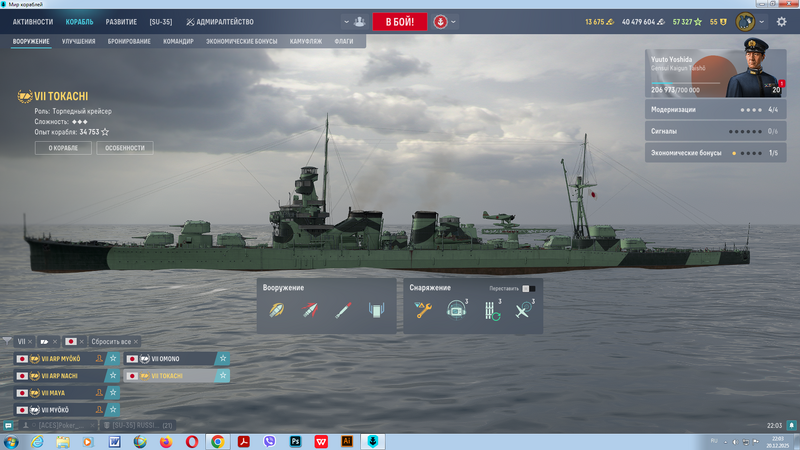Choose the spotter aircraft consumable icon
Image resolution: width=800 pixels, height=450 pixels.
(522, 311)
